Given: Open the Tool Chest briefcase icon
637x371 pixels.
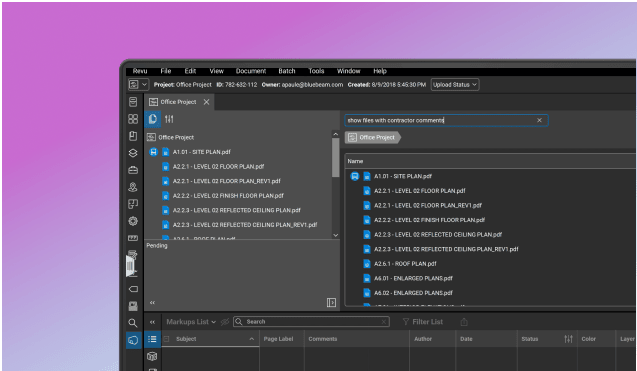Looking at the screenshot, I should (x=133, y=170).
